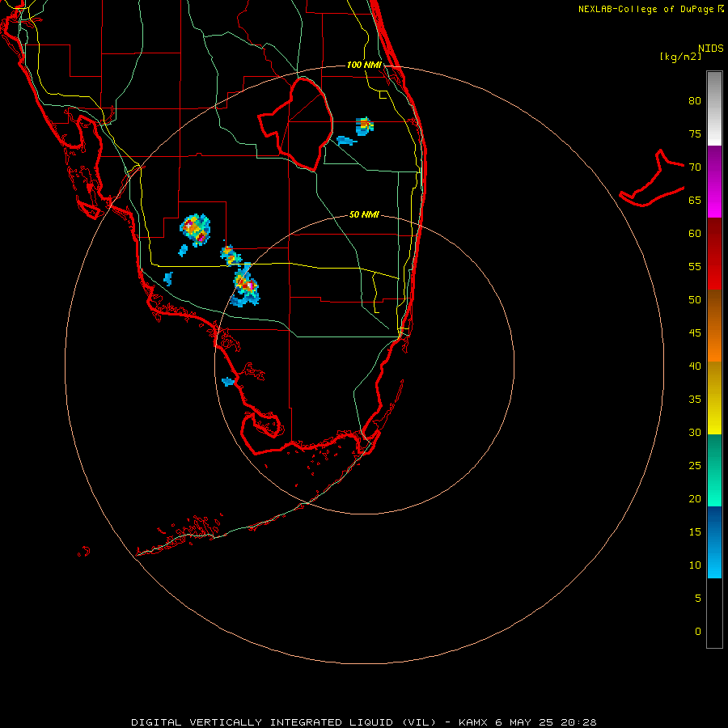Screen dimensions: 728x728
Task: Click the storm cell east of Lake Okeechobee
Action: click(365, 126)
